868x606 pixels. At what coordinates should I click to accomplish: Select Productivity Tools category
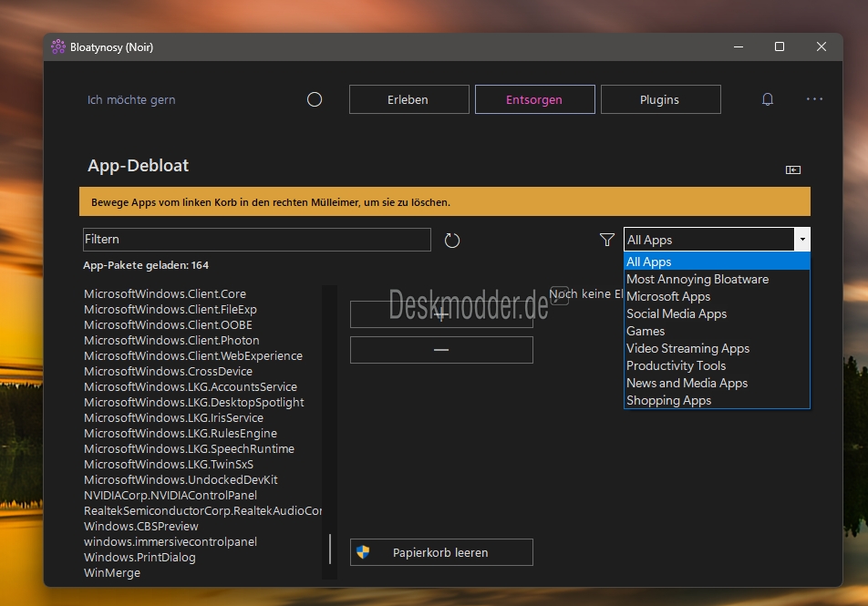click(x=717, y=365)
